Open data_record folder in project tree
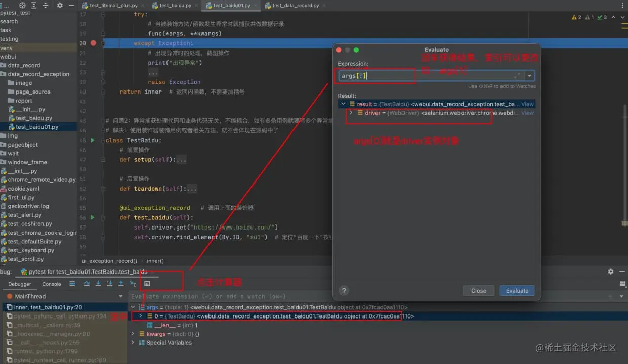Image resolution: width=628 pixels, height=364 pixels. (24, 65)
